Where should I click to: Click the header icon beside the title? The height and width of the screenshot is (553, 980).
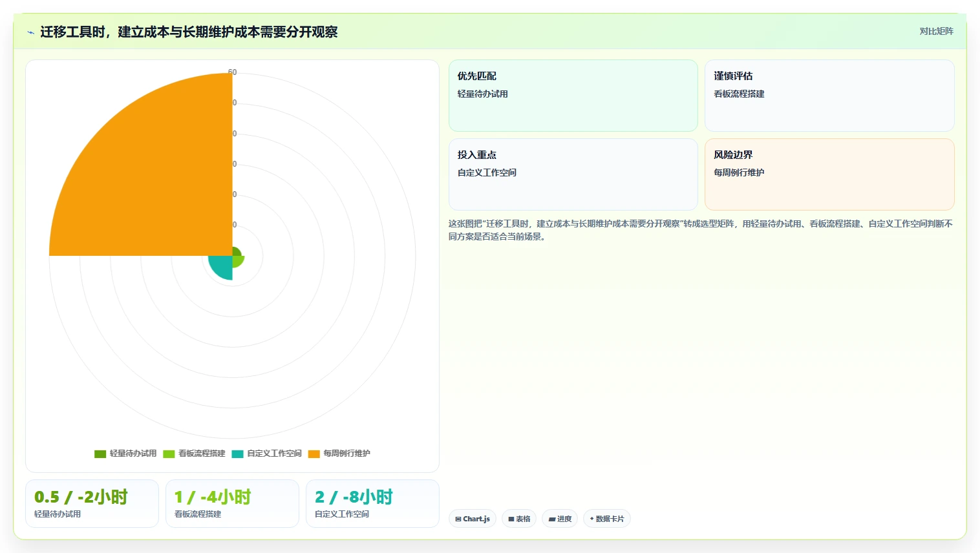pos(30,32)
